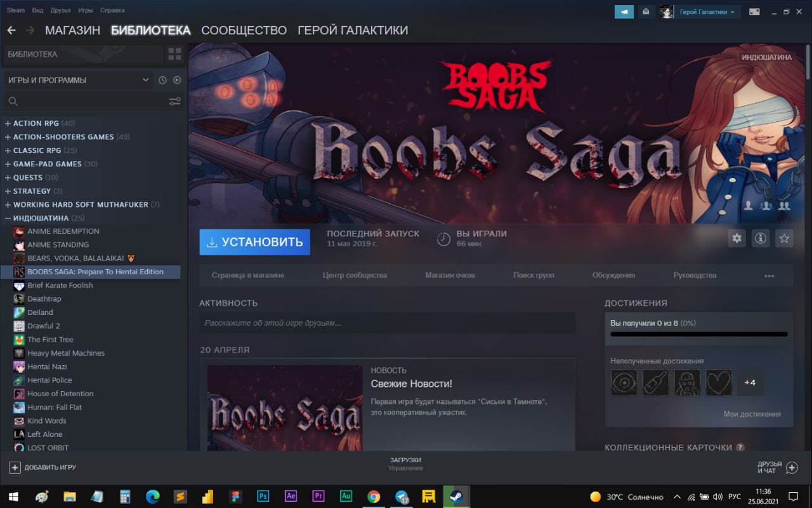Image resolution: width=812 pixels, height=508 pixels.
Task: Click the add game plus icon
Action: 15,467
